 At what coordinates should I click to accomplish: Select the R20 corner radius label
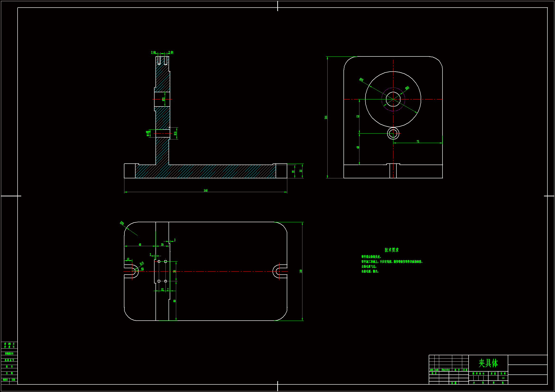pos(122,223)
